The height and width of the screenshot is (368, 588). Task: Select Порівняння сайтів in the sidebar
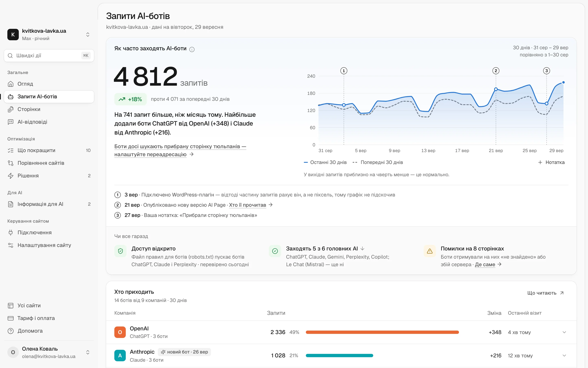click(49, 163)
